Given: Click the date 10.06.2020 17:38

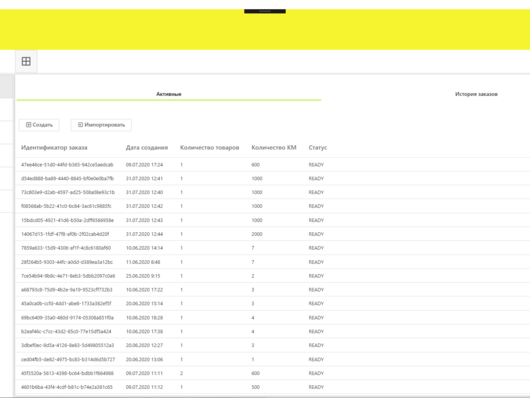Looking at the screenshot, I should [144, 331].
